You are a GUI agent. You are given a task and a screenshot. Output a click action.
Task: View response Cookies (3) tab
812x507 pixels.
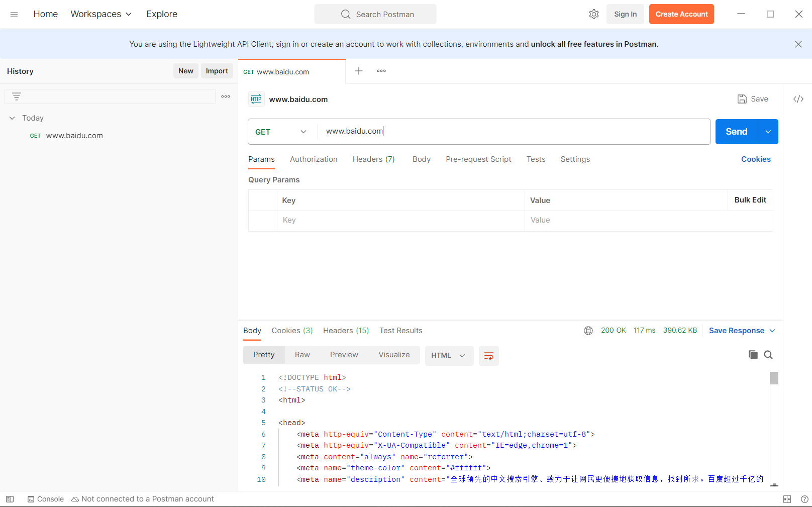pos(292,331)
